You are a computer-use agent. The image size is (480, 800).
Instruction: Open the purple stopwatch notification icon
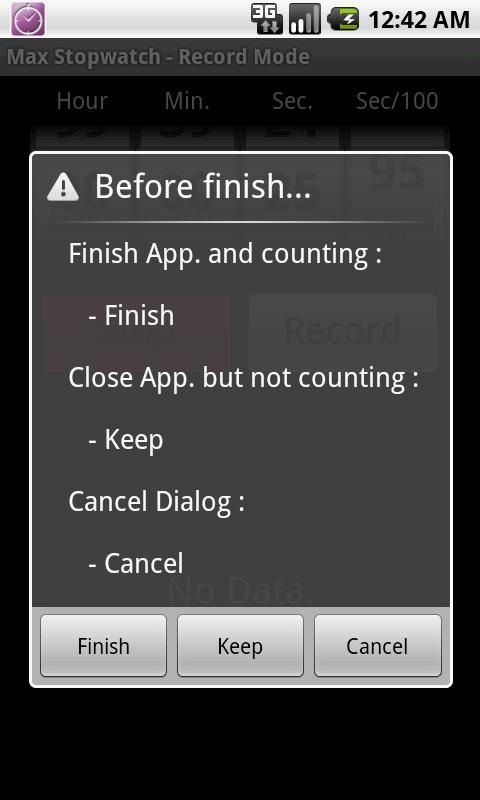(x=28, y=19)
